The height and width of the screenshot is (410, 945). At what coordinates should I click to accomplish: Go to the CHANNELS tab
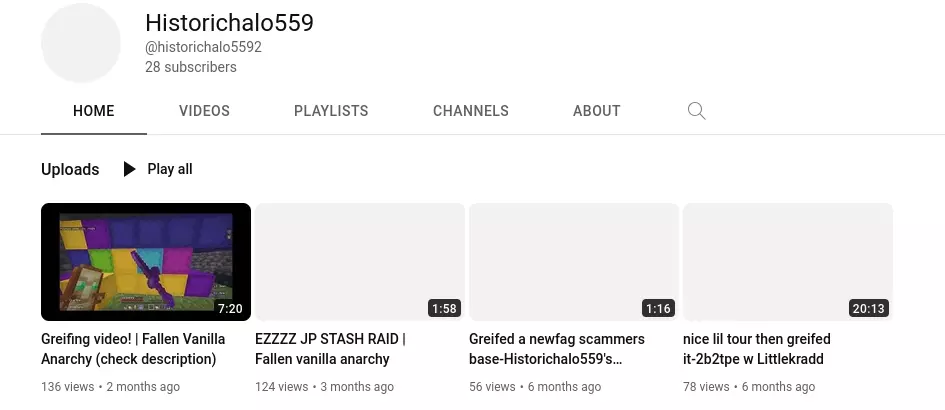[x=471, y=111]
